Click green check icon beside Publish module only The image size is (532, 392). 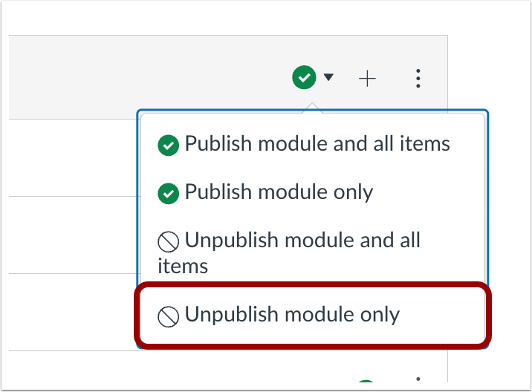168,193
